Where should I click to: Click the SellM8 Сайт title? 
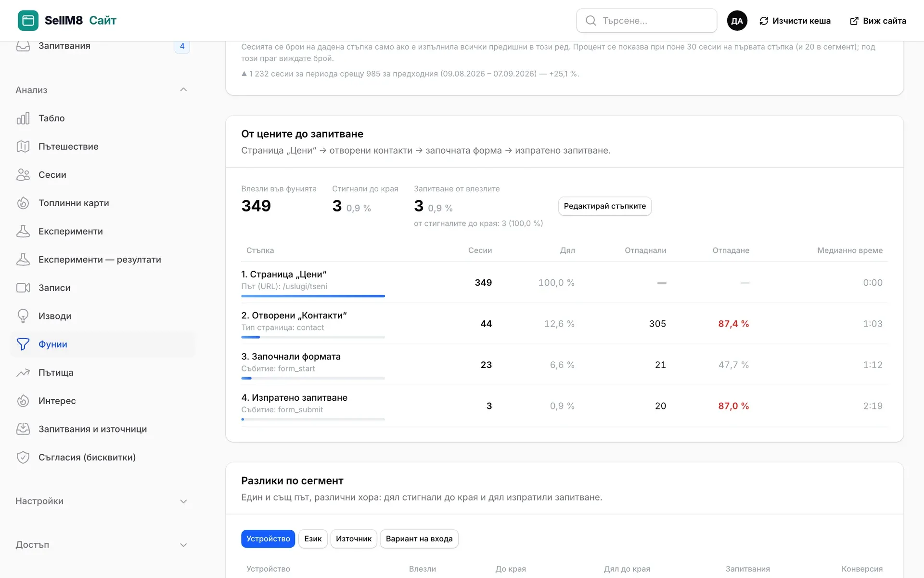point(80,20)
